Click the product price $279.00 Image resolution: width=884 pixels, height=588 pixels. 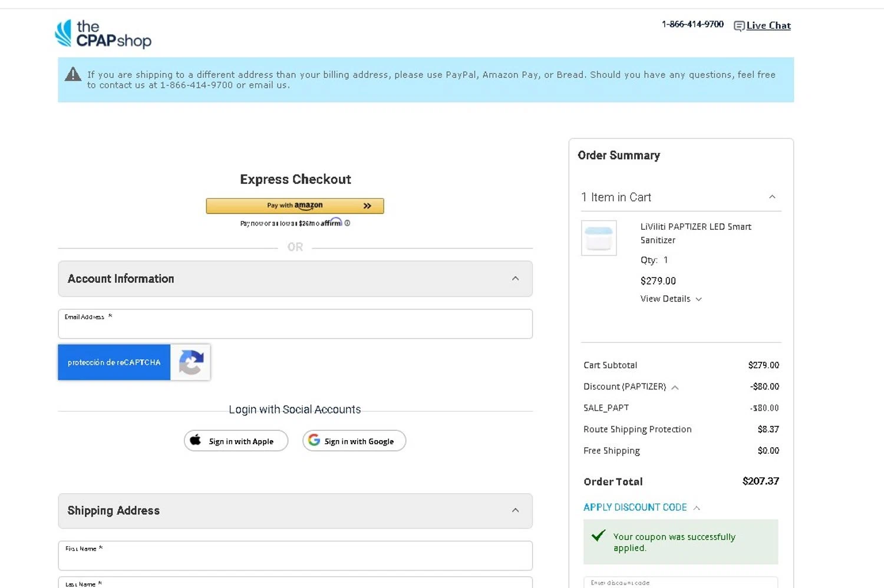point(658,281)
